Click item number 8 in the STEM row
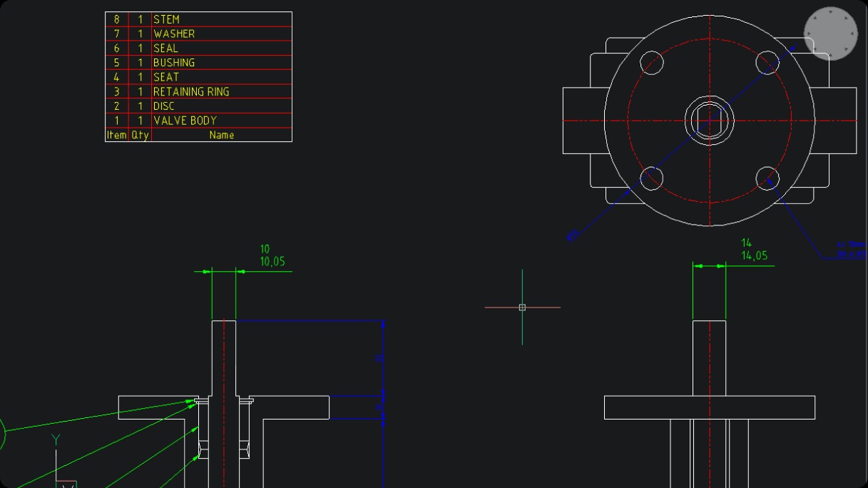 tap(117, 19)
